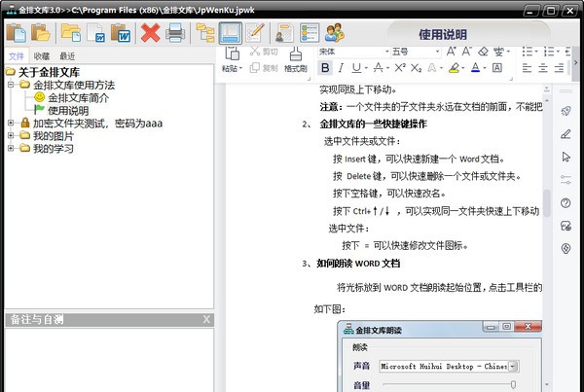Click the cursor select icon in sidebar
The height and width of the screenshot is (392, 584).
pos(566,157)
